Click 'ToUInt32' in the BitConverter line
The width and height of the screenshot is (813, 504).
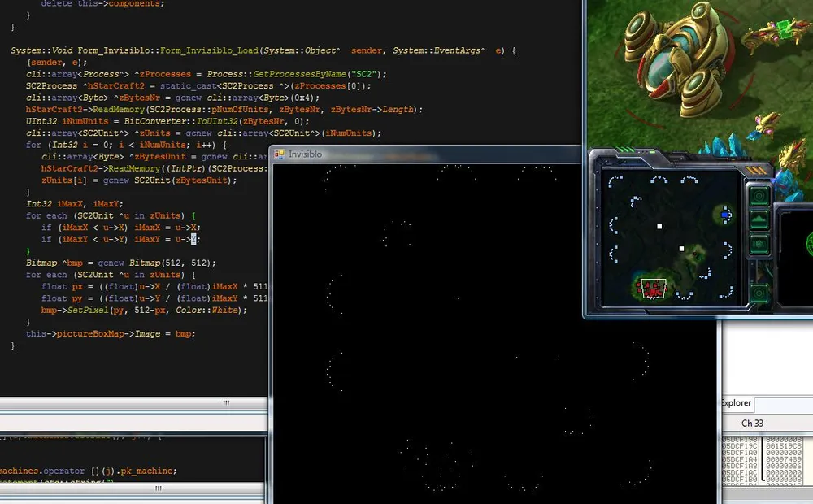click(217, 121)
